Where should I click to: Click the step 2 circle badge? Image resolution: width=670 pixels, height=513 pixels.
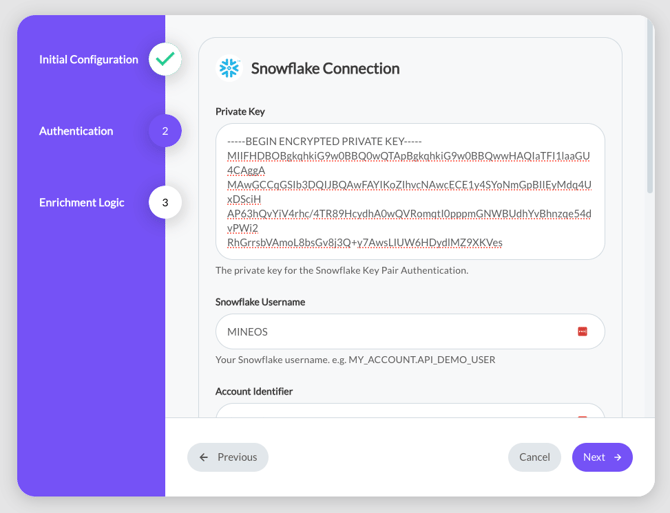(x=165, y=131)
